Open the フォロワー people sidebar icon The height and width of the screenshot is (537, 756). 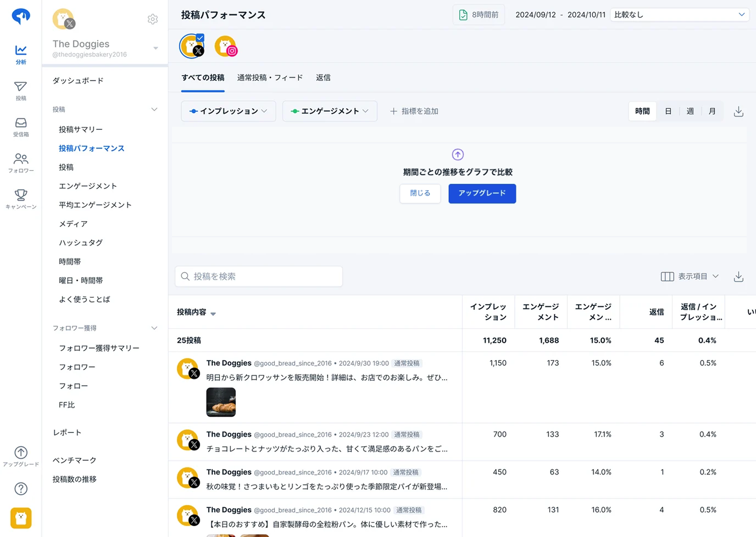click(21, 163)
